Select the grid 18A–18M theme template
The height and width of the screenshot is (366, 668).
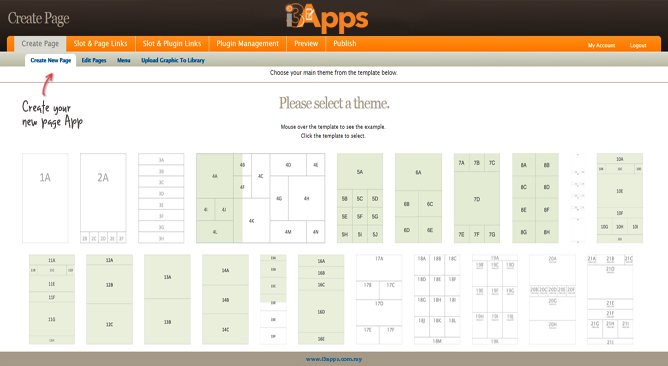(x=437, y=300)
